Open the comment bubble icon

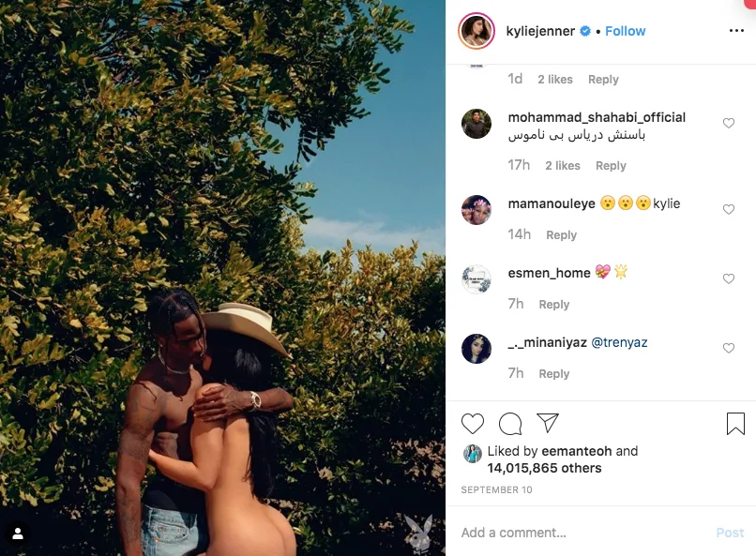(x=510, y=424)
